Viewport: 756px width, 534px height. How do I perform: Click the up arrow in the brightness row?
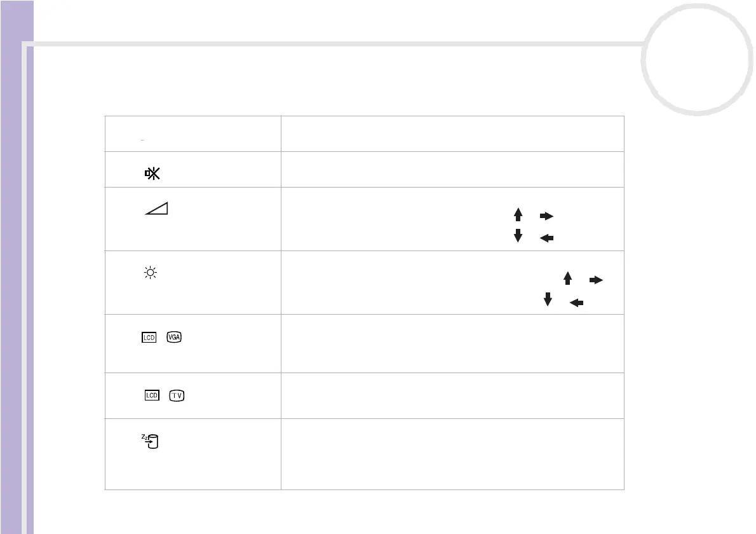tap(567, 278)
